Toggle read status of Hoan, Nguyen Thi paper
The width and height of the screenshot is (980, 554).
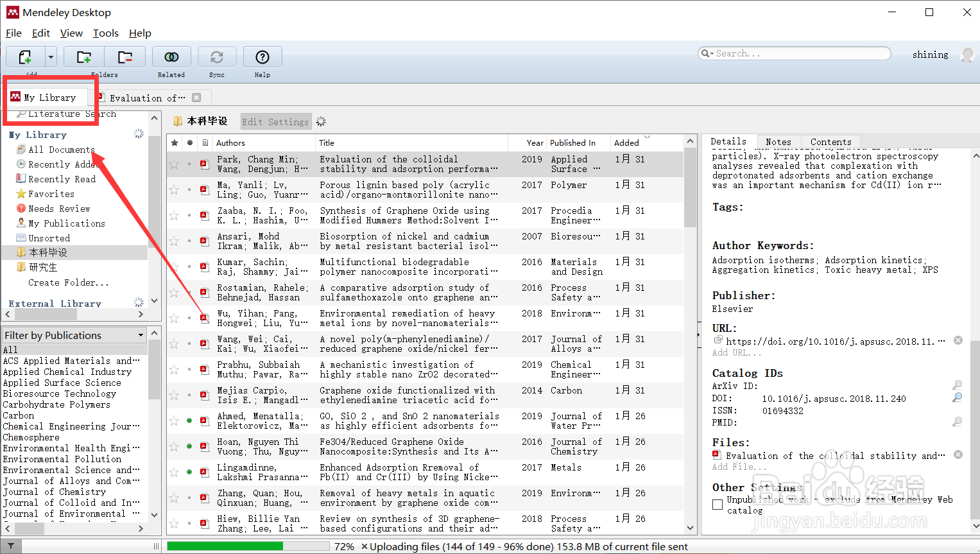(189, 446)
